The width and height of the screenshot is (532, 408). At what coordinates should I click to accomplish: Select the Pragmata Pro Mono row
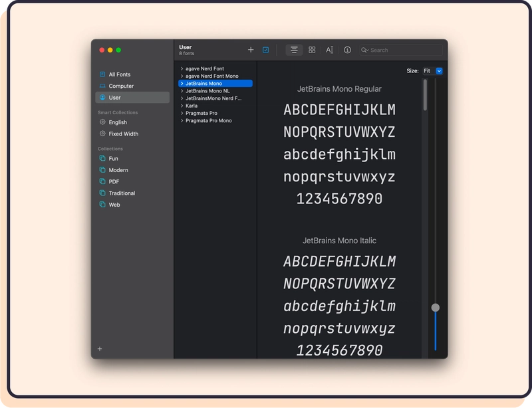tap(215, 121)
